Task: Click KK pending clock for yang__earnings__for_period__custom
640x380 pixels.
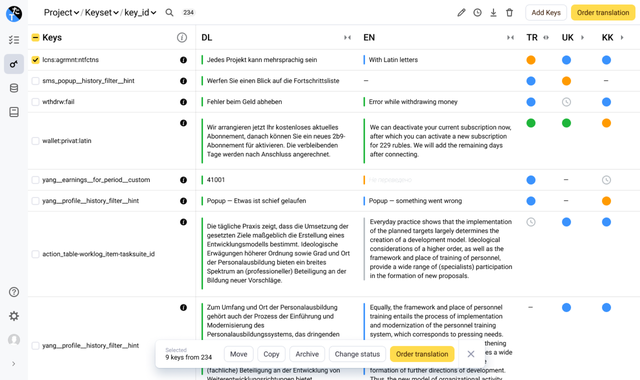Action: (607, 180)
